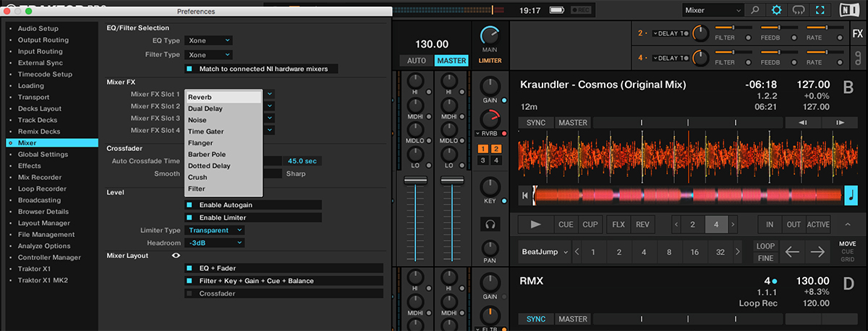This screenshot has height=331, width=868.
Task: Click the KEY knob
Action: click(x=490, y=185)
